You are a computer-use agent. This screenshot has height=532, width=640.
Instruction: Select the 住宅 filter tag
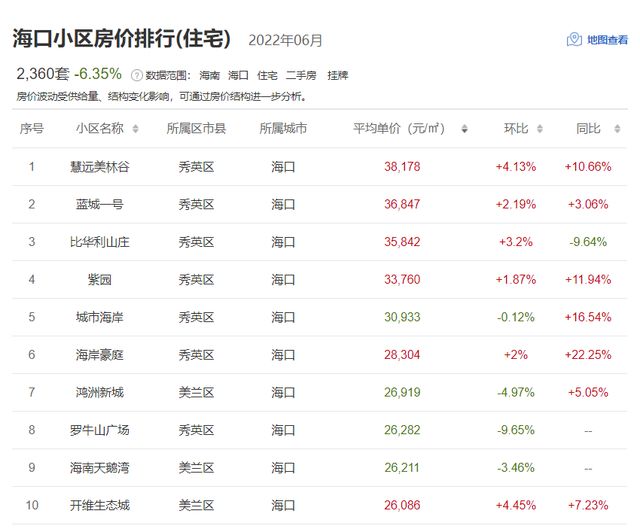(x=267, y=76)
